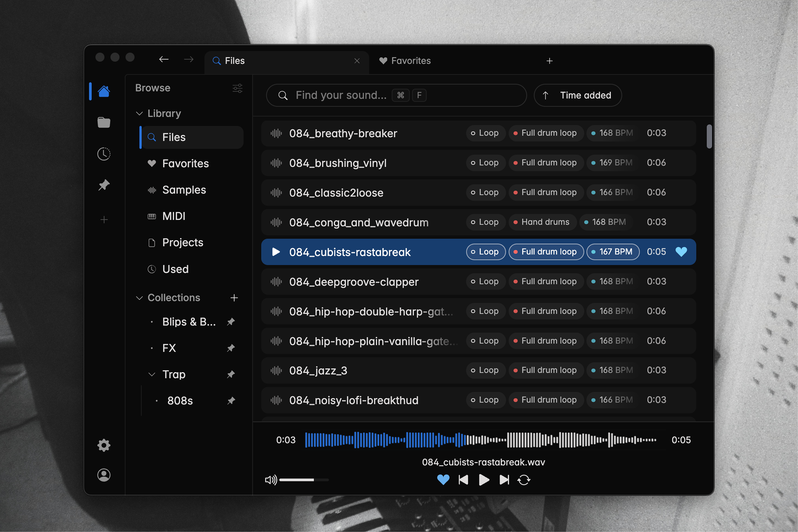Add a new collection with plus icon

pos(234,298)
